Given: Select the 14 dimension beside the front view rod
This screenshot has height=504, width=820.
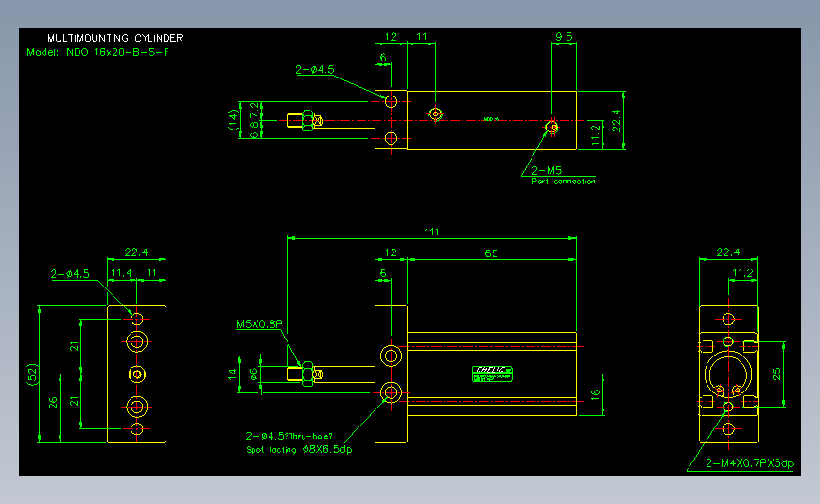Looking at the screenshot, I should [233, 374].
